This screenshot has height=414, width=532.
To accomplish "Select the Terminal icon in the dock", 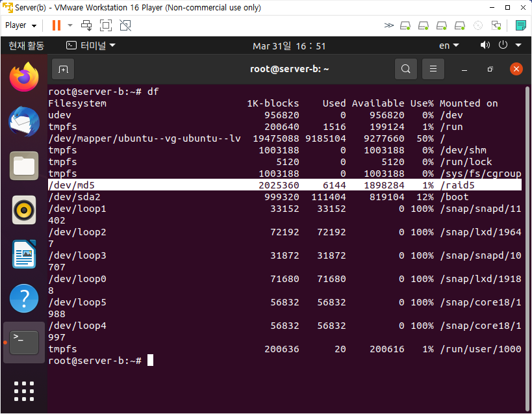I will coord(24,343).
